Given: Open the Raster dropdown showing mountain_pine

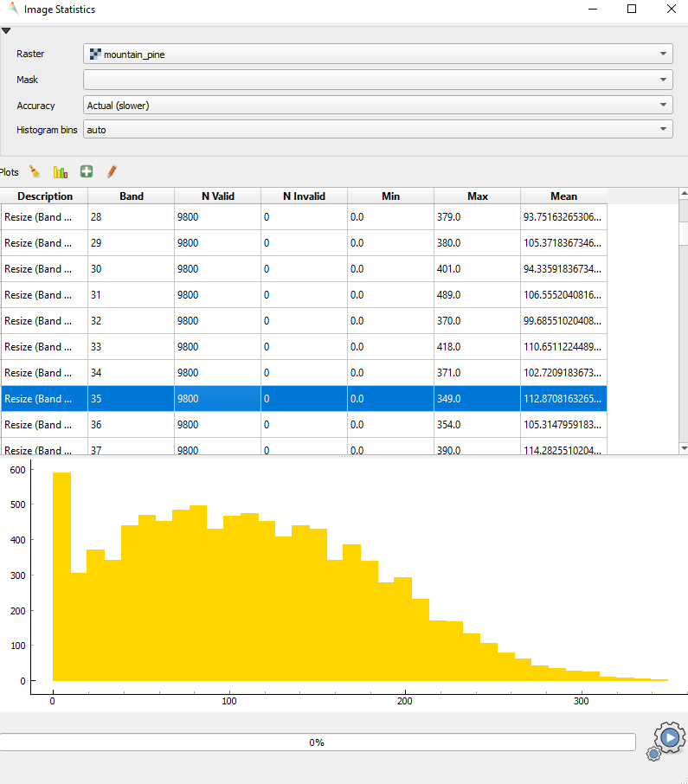Looking at the screenshot, I should [377, 55].
